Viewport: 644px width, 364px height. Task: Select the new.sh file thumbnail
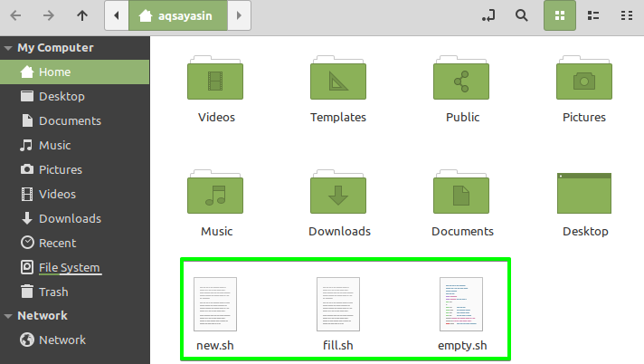tap(215, 304)
